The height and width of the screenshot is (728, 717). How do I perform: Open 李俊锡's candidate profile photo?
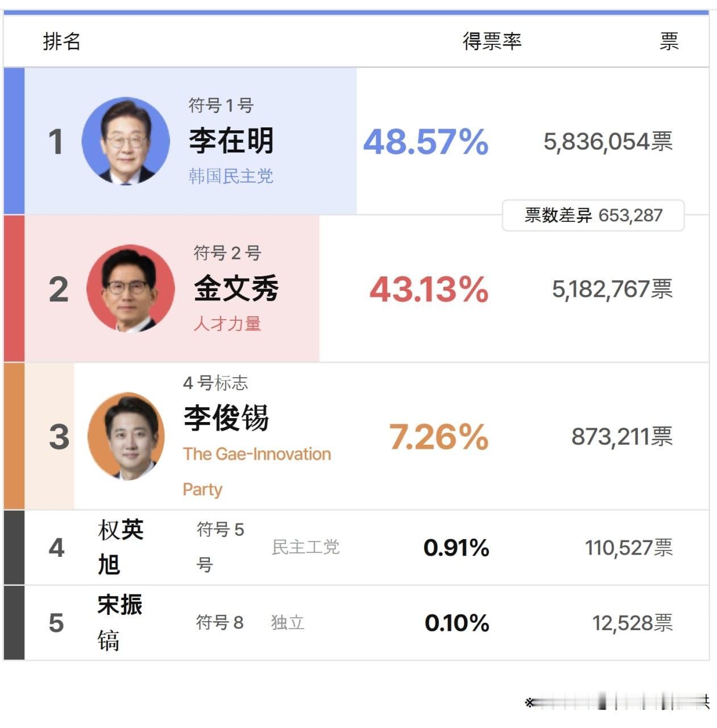pyautogui.click(x=126, y=436)
